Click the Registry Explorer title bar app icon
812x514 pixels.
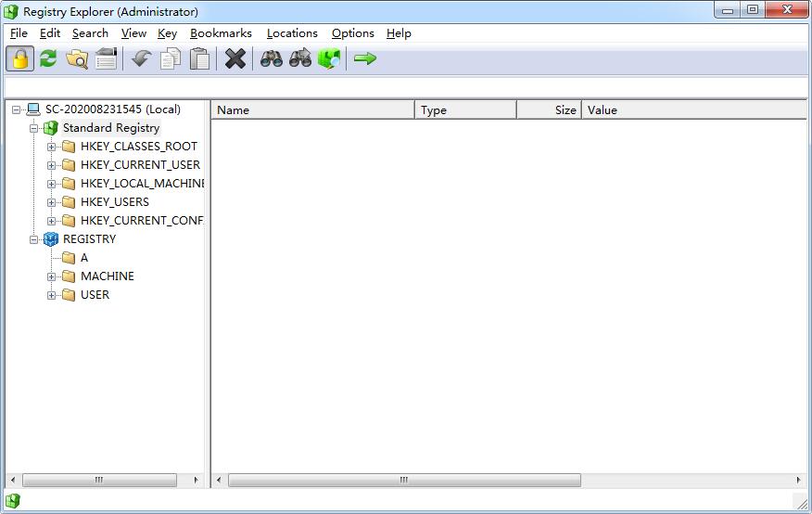pos(11,11)
